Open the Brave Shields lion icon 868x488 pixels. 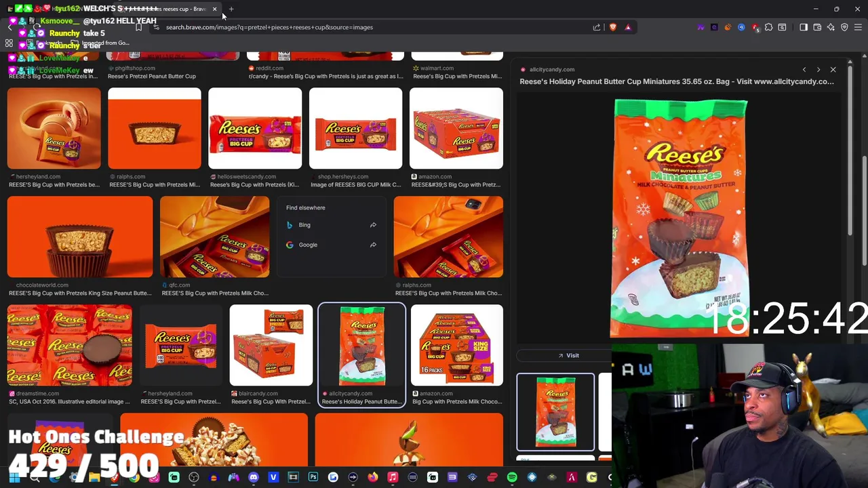(613, 27)
